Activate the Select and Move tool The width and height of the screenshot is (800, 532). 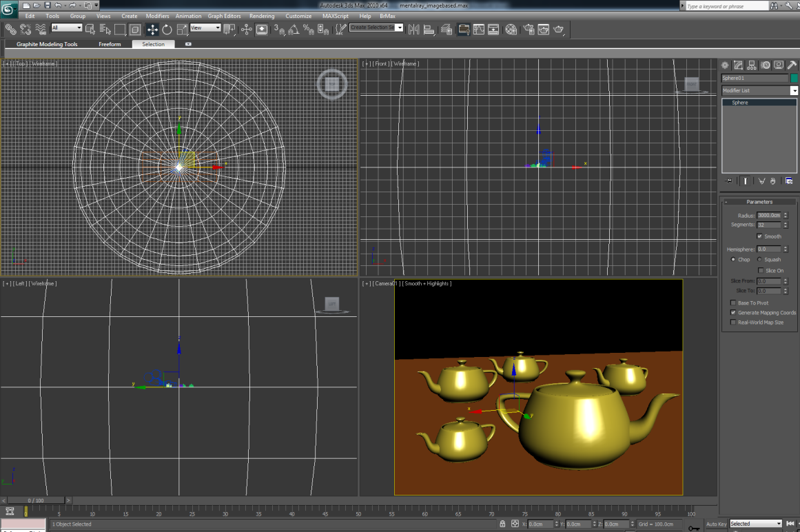tap(152, 30)
